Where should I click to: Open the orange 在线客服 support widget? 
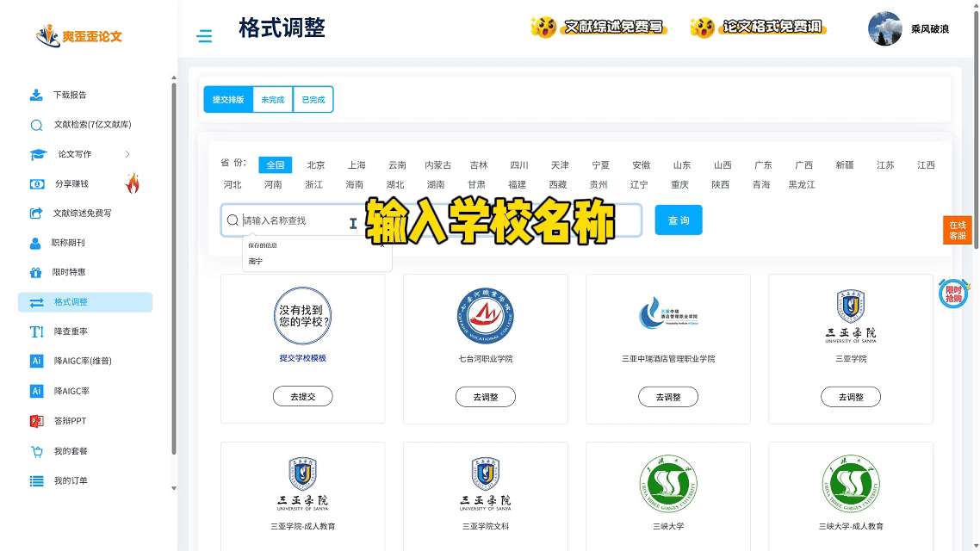point(957,230)
